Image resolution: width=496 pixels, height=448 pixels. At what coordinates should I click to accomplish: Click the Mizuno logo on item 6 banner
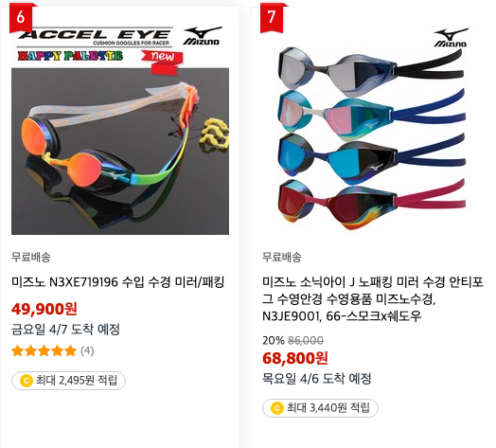pos(202,36)
